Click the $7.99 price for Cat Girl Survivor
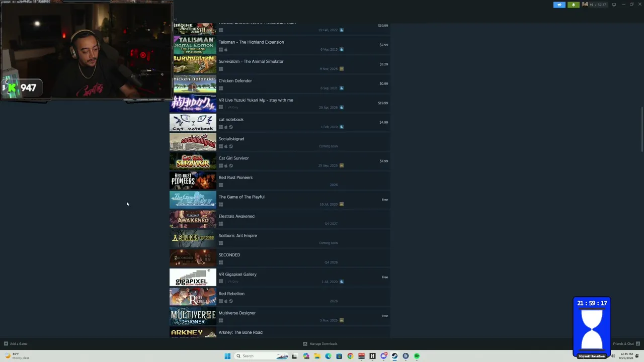Image resolution: width=644 pixels, height=362 pixels. [384, 161]
